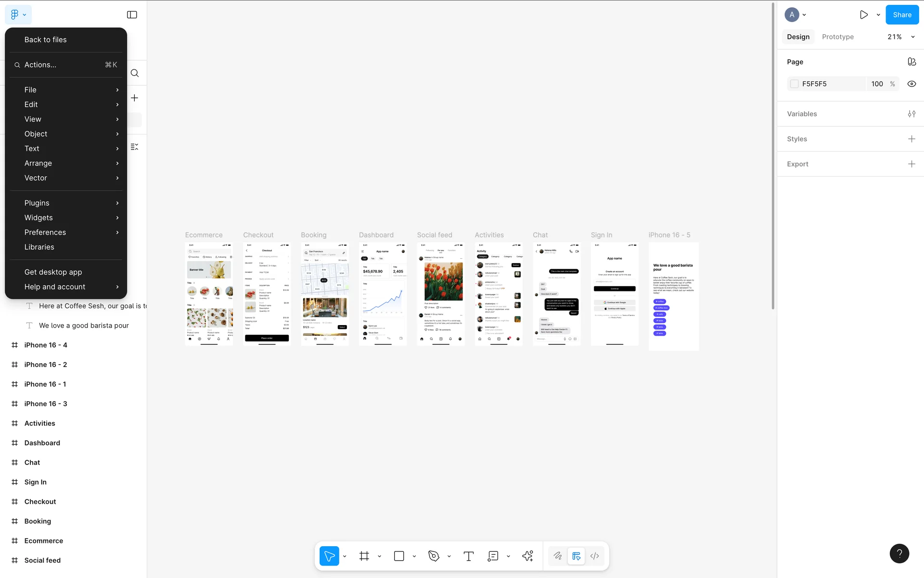
Task: Select the Comment tool
Action: (493, 556)
